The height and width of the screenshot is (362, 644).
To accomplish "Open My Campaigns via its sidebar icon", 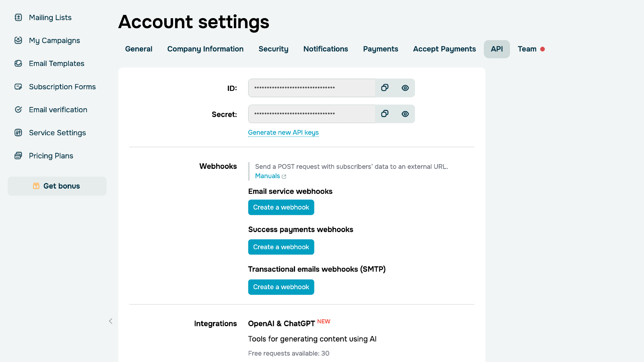I will (x=18, y=40).
